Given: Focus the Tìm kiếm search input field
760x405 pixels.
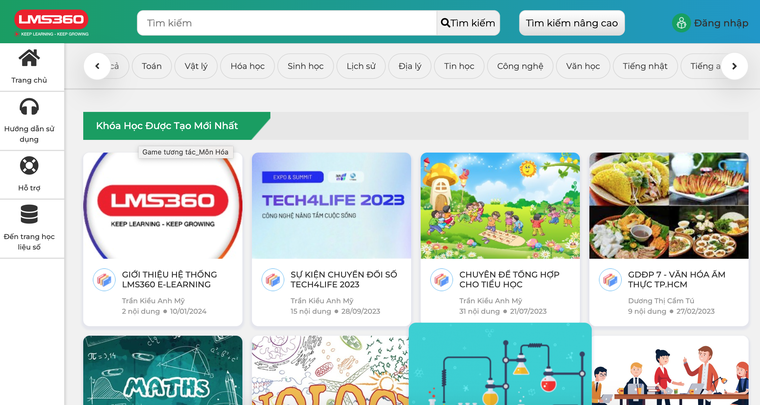Looking at the screenshot, I should [x=287, y=23].
